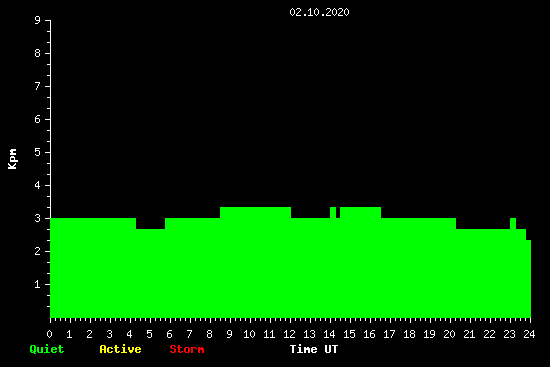Select the red Storm legend label

(x=187, y=349)
